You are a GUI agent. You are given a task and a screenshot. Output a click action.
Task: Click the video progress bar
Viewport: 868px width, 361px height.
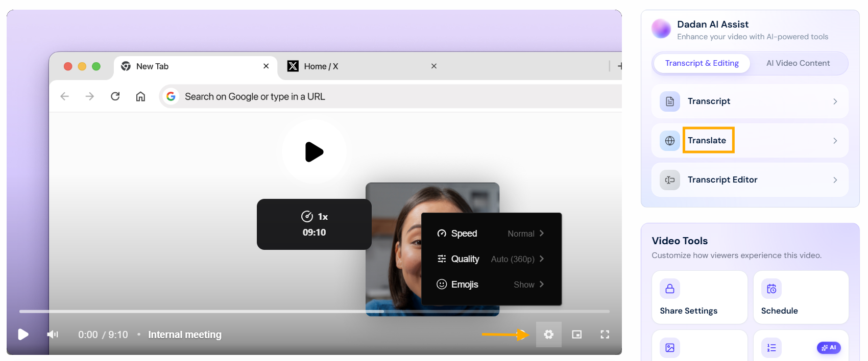(x=315, y=311)
